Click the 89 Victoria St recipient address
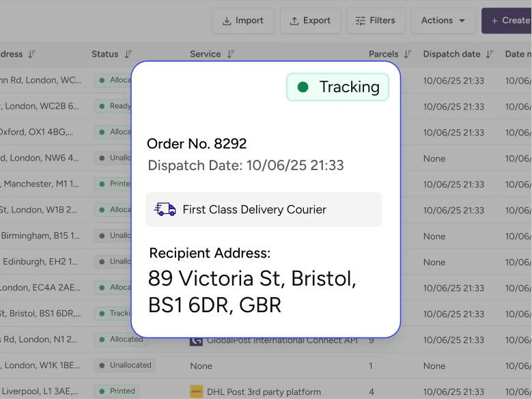532x399 pixels. [x=252, y=291]
